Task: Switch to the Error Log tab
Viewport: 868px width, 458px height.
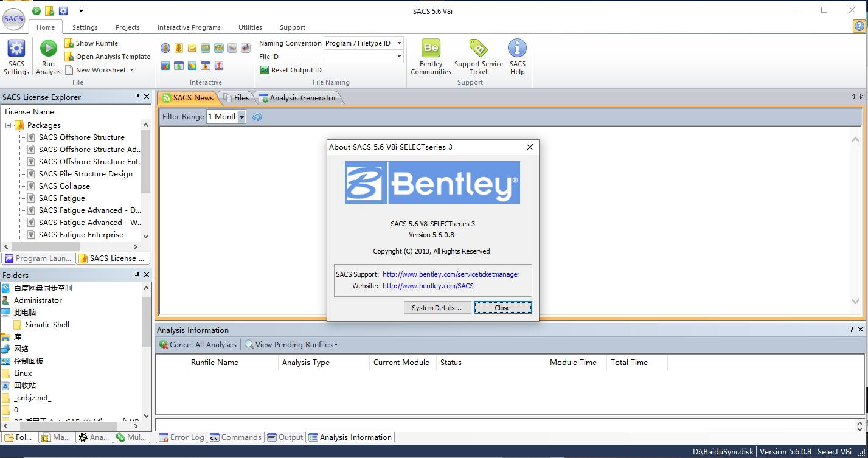Action: [x=181, y=437]
